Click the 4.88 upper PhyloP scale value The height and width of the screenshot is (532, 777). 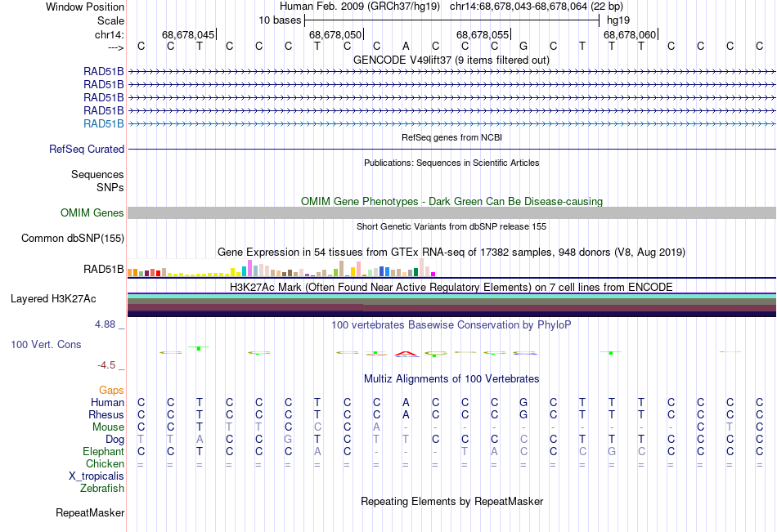click(105, 324)
